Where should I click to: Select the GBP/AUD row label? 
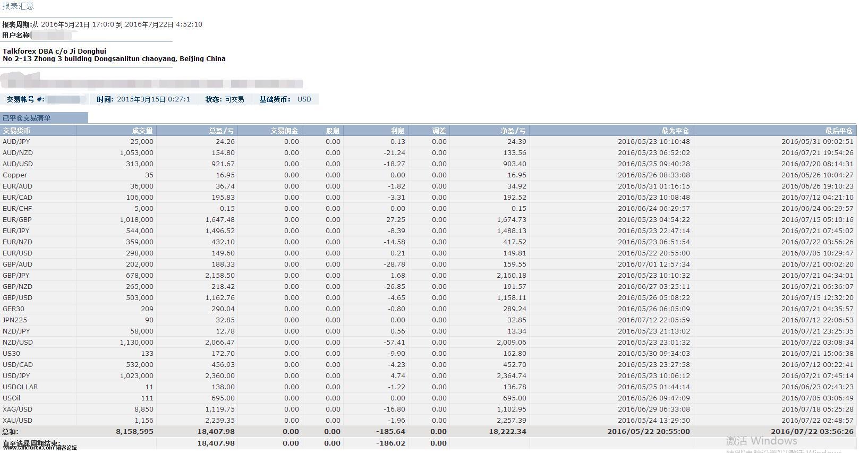(x=18, y=264)
